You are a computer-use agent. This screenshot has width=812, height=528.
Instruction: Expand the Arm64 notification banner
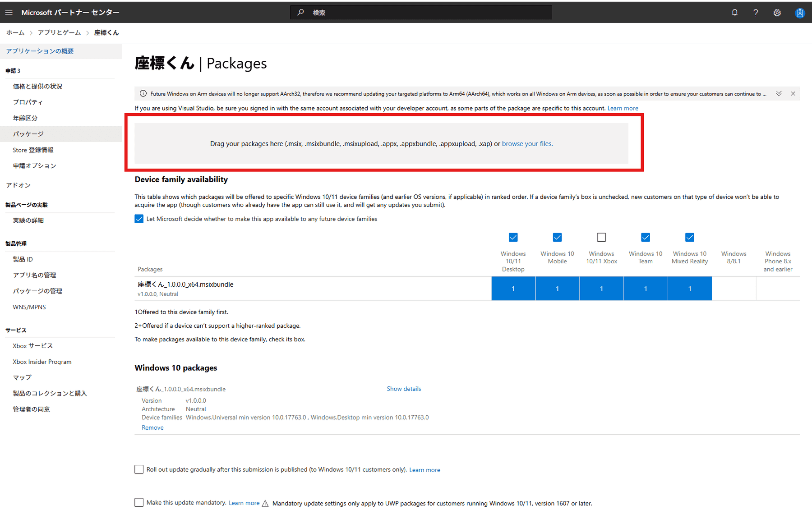click(x=779, y=94)
